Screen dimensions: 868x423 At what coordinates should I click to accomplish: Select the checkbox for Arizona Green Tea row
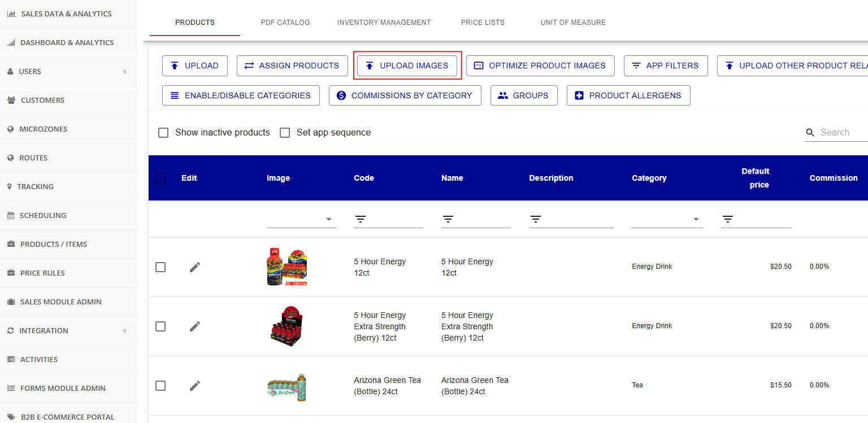[x=160, y=385]
